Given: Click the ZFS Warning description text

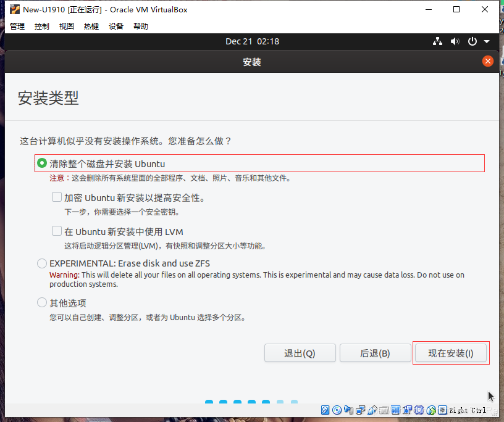Looking at the screenshot, I should pos(257,279).
